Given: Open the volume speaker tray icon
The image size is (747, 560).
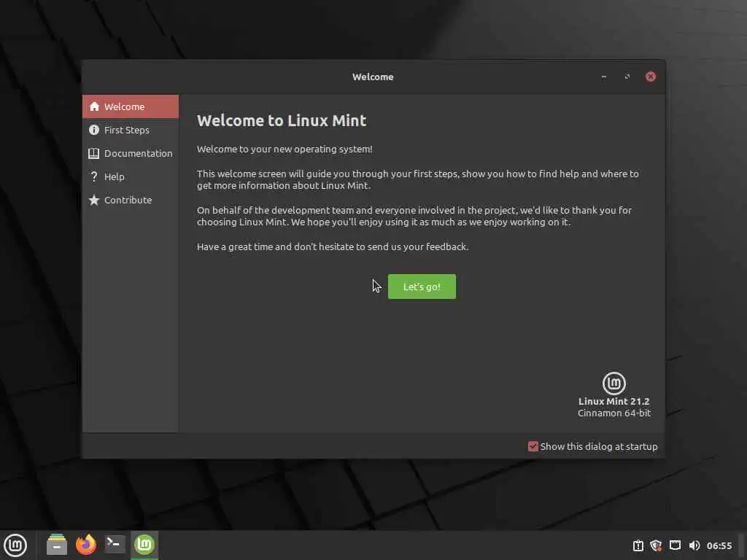Looking at the screenshot, I should click(694, 545).
